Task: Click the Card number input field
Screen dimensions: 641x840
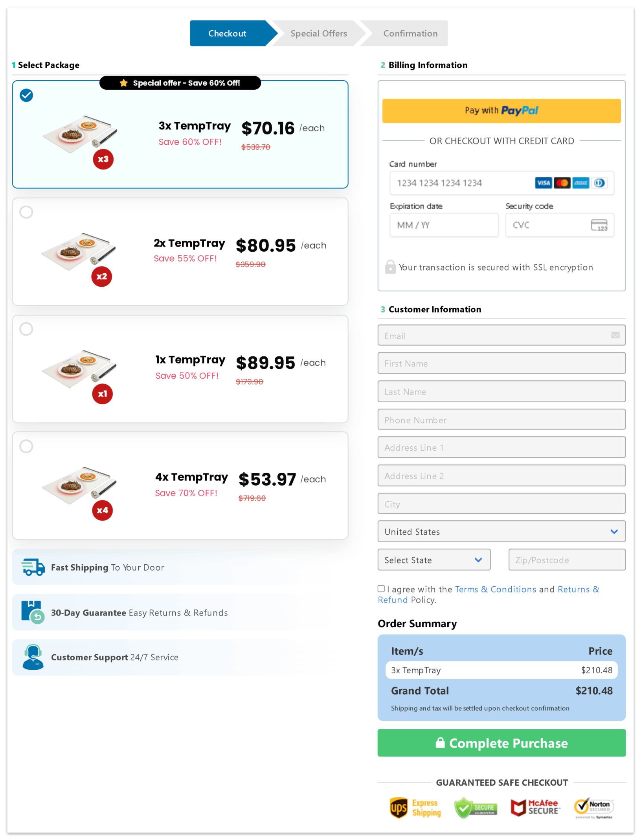Action: (x=452, y=182)
